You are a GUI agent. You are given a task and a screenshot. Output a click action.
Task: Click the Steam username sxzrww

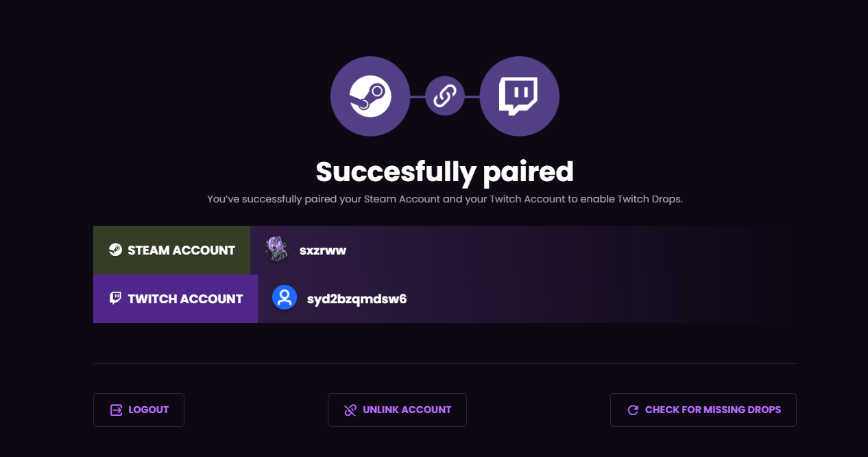(323, 250)
